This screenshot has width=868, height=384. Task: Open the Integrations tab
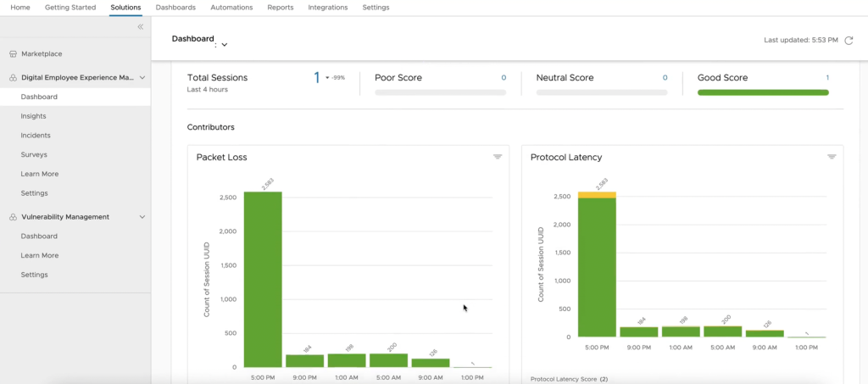point(327,8)
